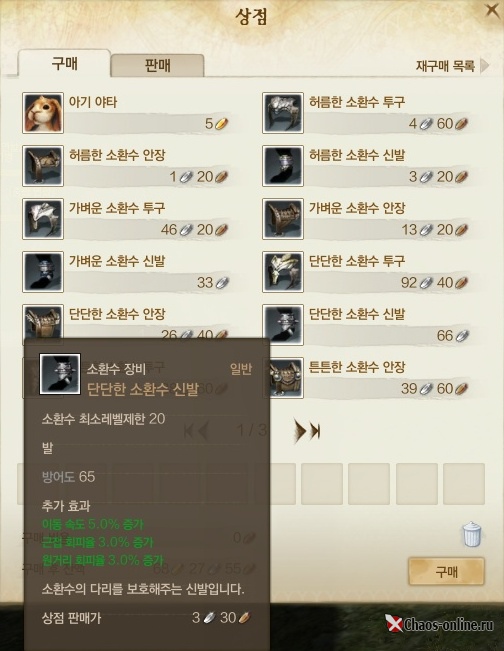Select the 허름한 소환수 안장 saddle icon

click(x=43, y=166)
